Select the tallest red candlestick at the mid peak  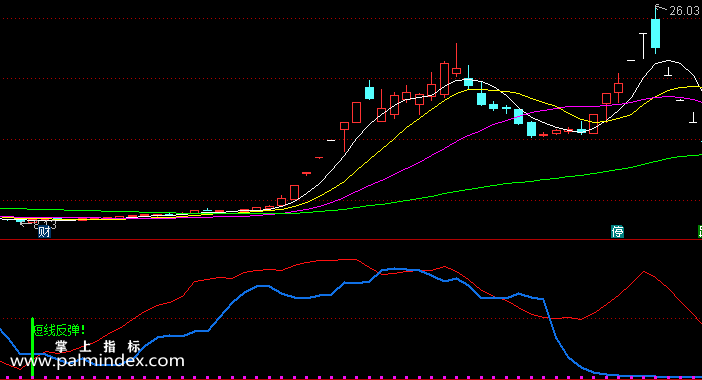tap(444, 79)
